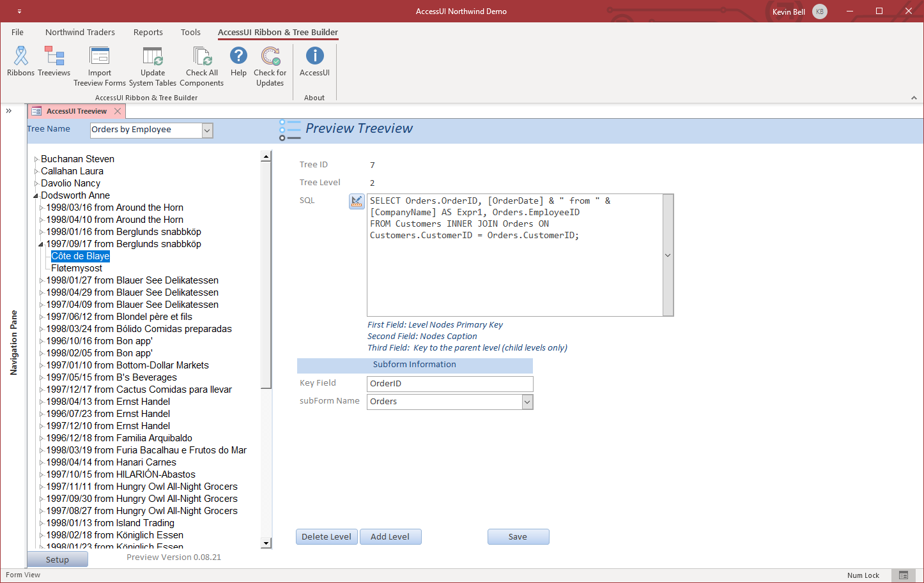
Task: Select 1997/12/17 Cactus Comidas para llevar
Action: click(x=139, y=390)
